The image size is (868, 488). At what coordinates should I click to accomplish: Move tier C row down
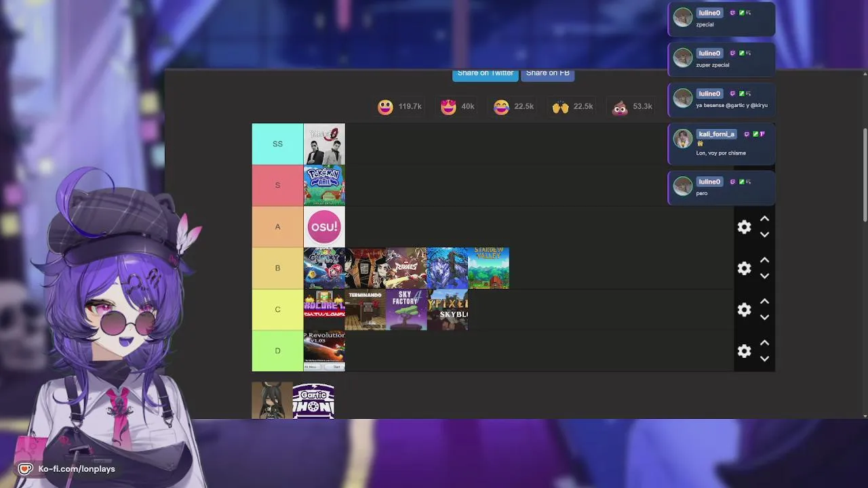tap(764, 317)
